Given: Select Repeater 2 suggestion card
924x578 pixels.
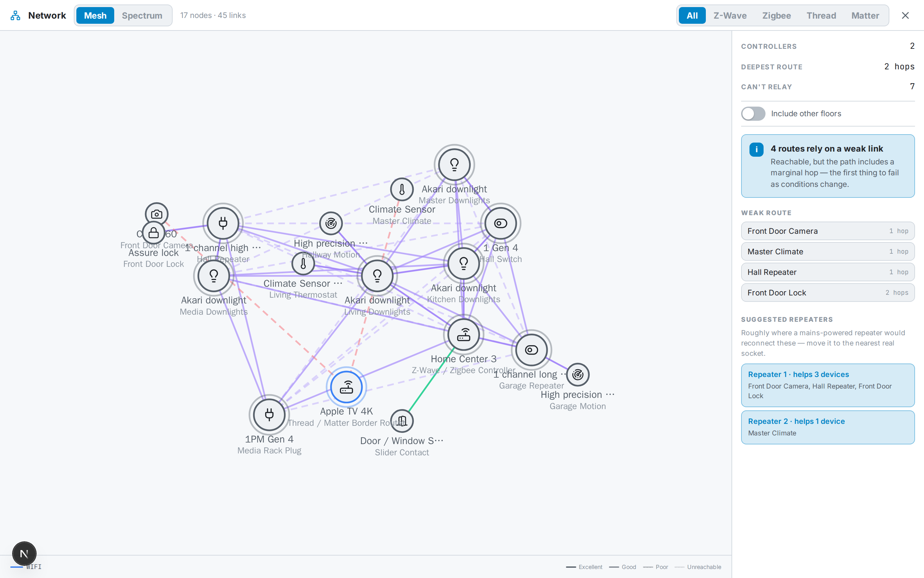Looking at the screenshot, I should click(x=828, y=427).
